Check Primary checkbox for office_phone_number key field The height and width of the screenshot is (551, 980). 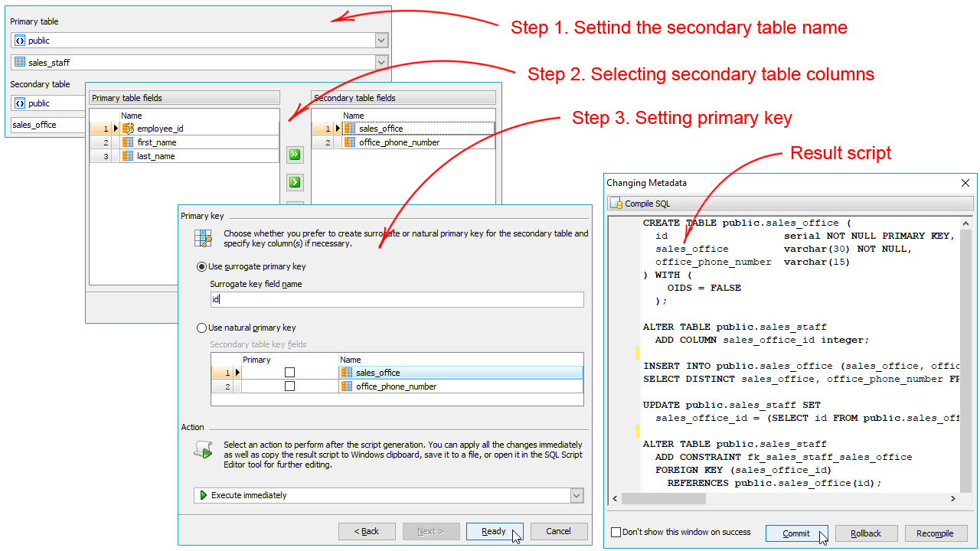point(289,386)
